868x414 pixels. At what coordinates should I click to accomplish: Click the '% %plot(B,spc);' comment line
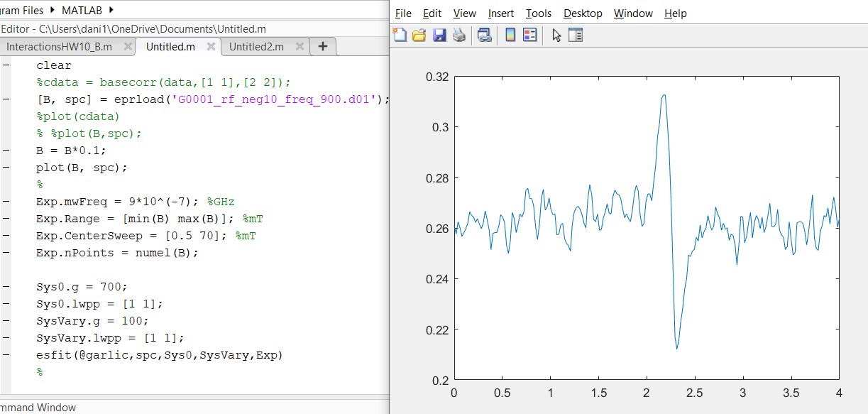coord(89,134)
